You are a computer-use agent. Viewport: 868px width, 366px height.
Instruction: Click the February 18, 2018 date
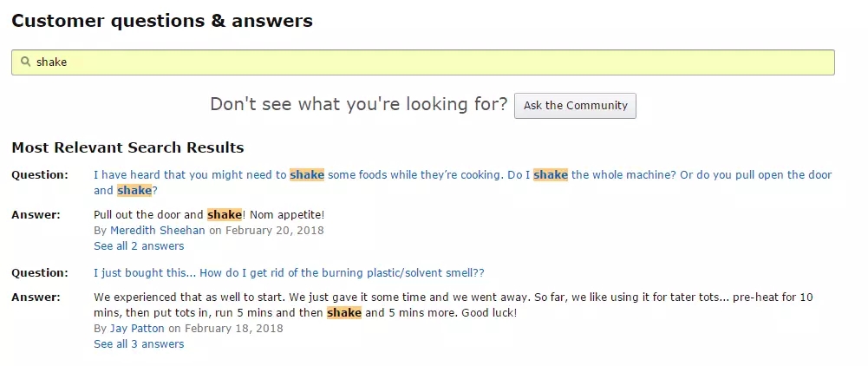point(233,329)
